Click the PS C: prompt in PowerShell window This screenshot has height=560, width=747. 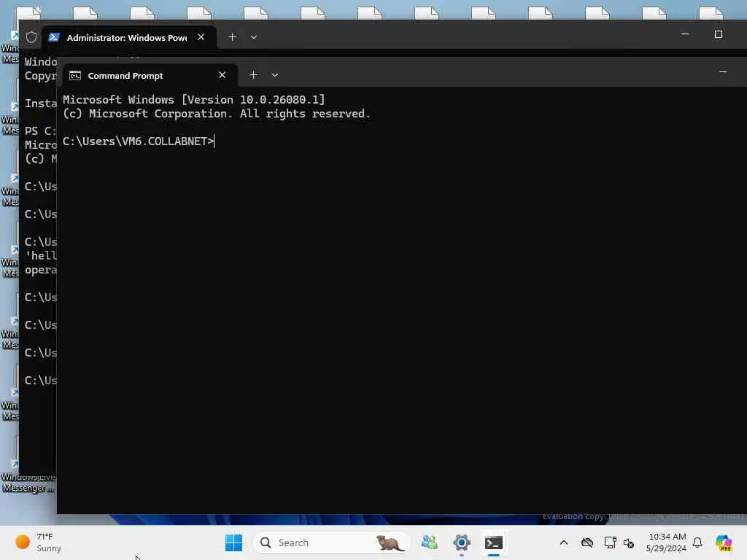coord(41,131)
